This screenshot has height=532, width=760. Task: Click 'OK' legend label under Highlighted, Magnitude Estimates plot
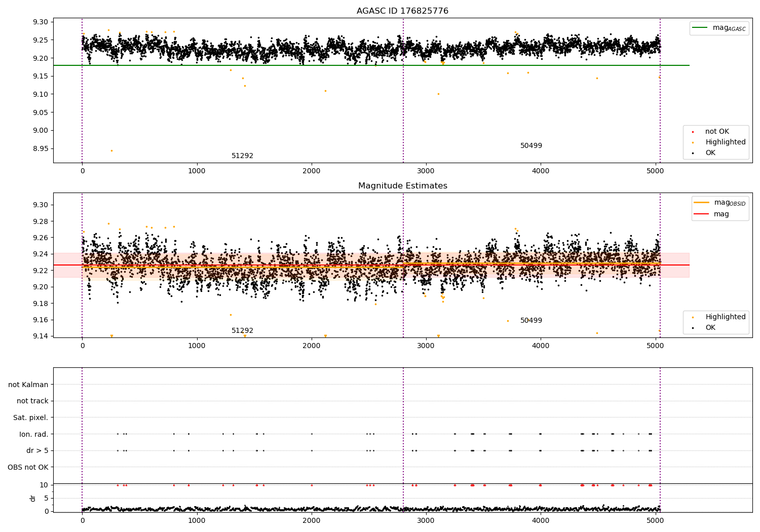pos(710,328)
